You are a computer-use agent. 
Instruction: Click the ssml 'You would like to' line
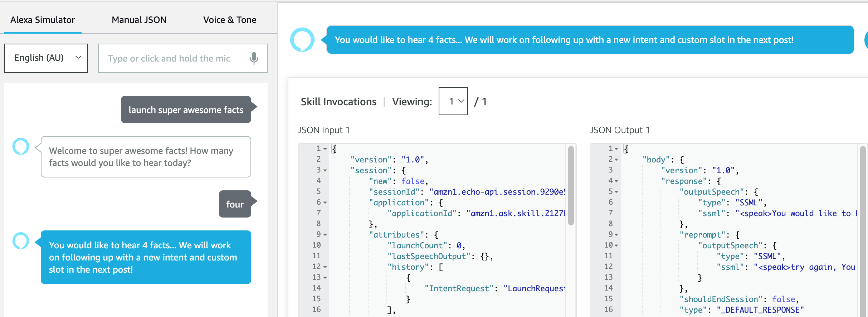[777, 213]
